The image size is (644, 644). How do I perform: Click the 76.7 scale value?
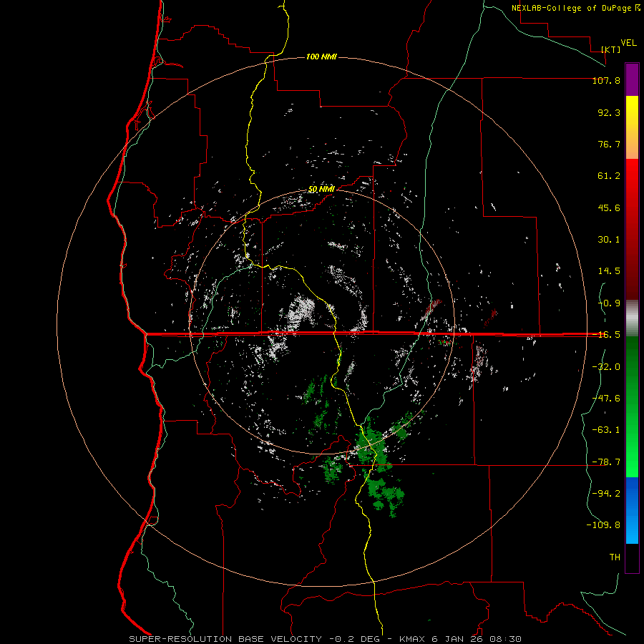(x=609, y=144)
